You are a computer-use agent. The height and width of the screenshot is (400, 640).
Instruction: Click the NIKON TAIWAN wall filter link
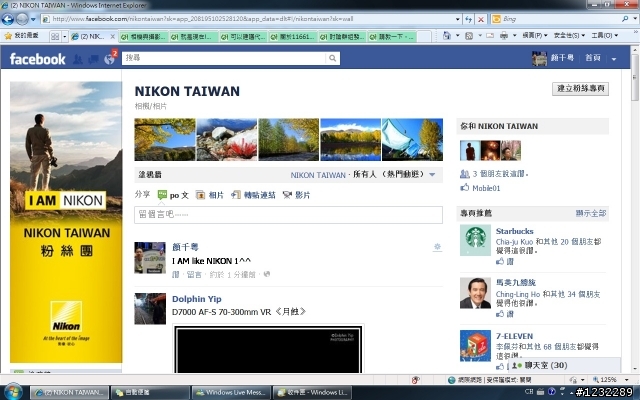click(318, 175)
